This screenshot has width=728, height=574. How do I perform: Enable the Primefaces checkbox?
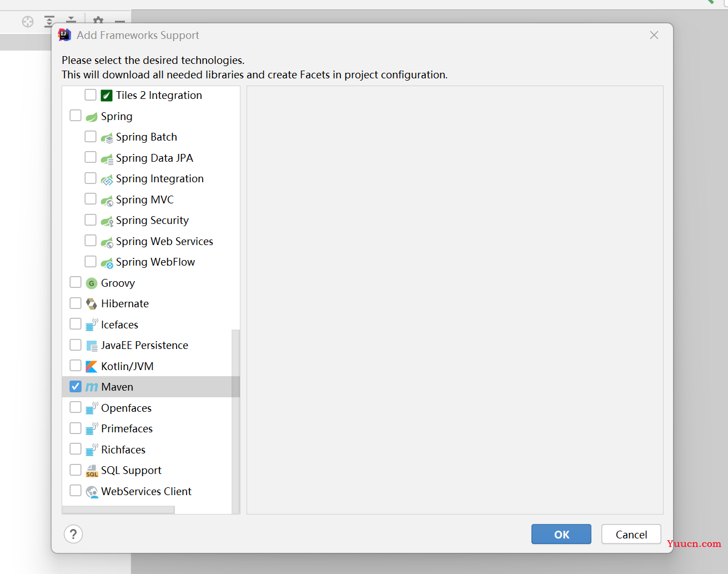click(76, 428)
